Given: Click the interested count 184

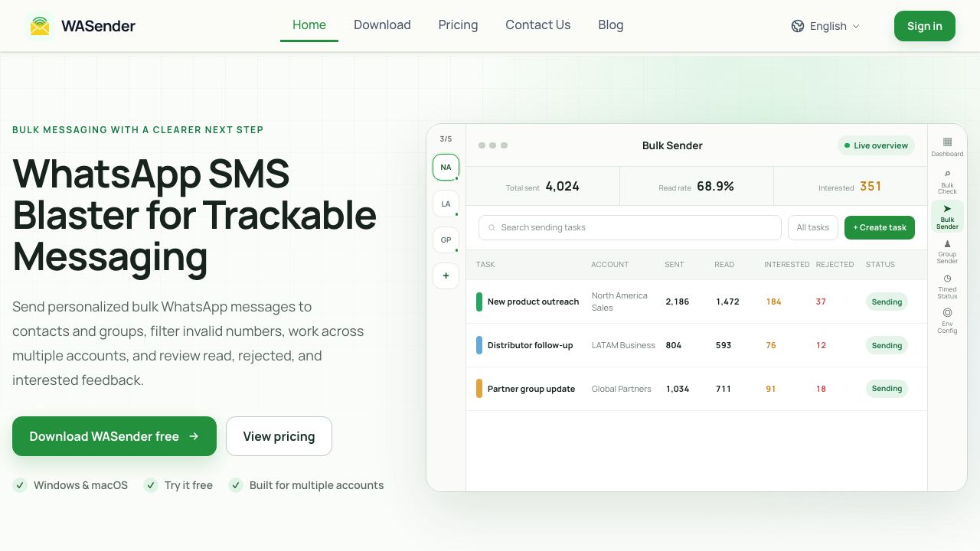Looking at the screenshot, I should tap(773, 302).
